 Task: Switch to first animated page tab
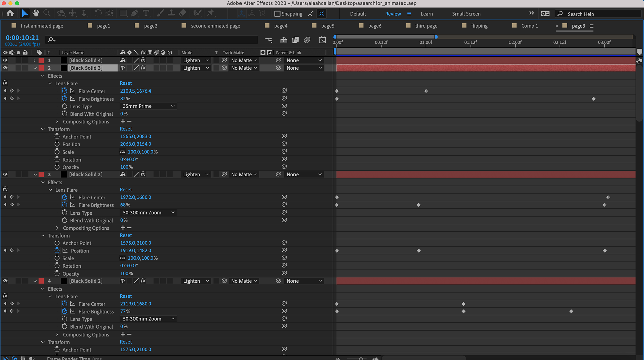[x=42, y=26]
